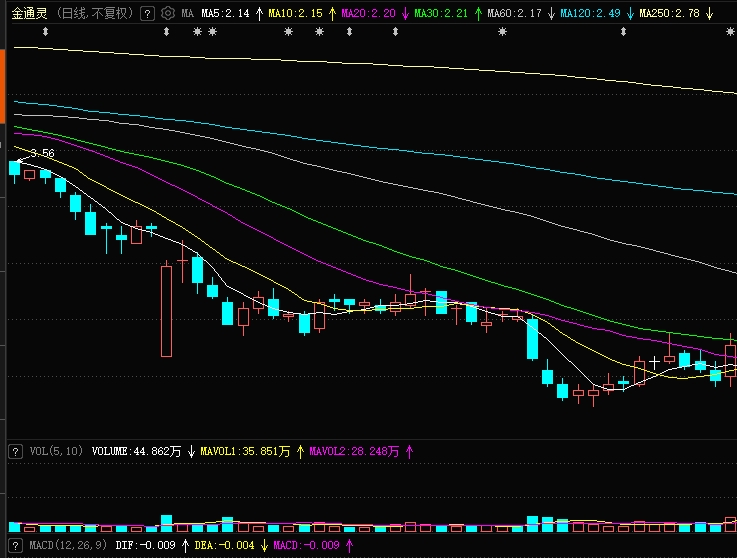Open the help icon beside MACD(12,26,9)

(16, 546)
